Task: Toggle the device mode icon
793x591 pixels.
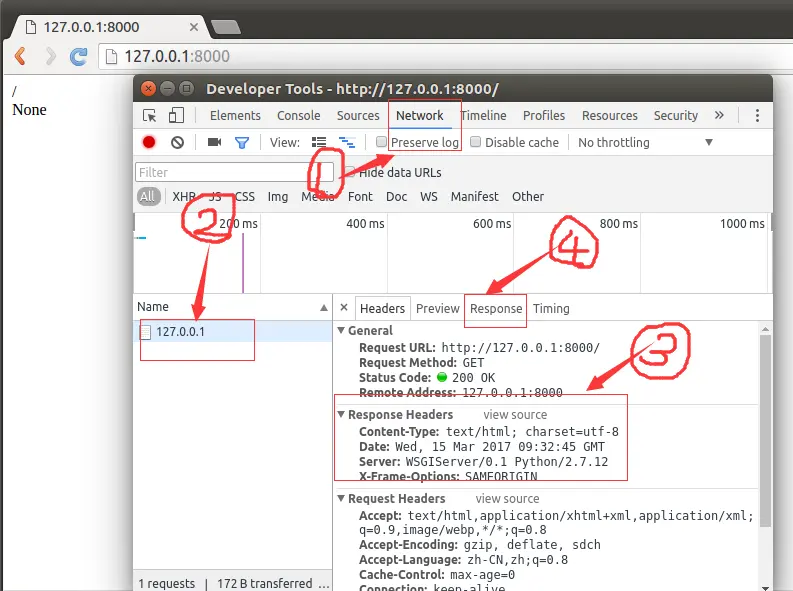Action: point(176,116)
